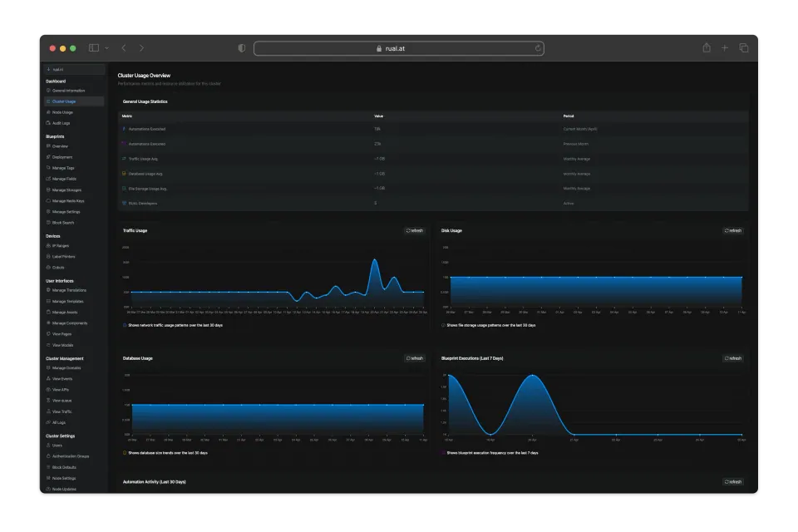Click the Safari address bar showing rual.at
The width and height of the screenshot is (798, 532).
[x=398, y=48]
